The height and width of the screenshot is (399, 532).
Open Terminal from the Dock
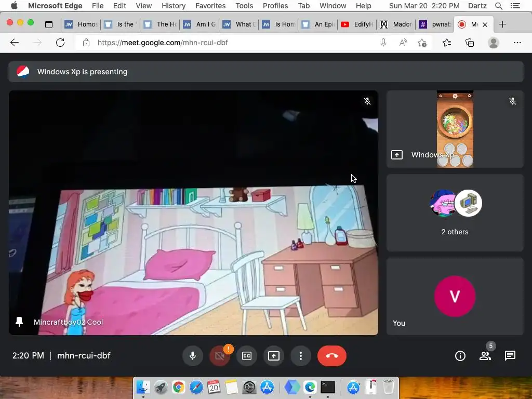coord(328,387)
